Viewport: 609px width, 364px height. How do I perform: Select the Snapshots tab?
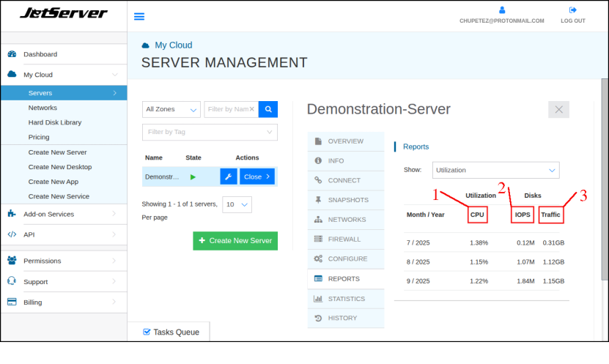[347, 200]
